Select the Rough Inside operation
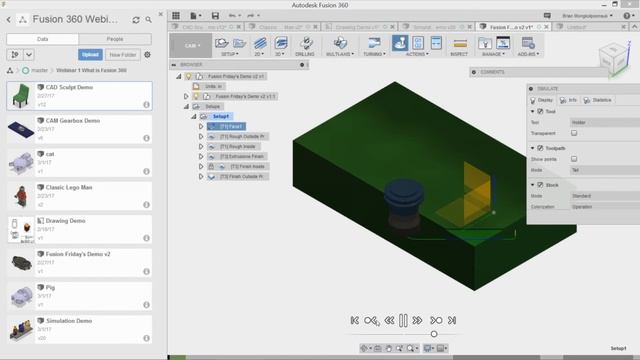Viewport: 640px width, 360px height. [238, 147]
